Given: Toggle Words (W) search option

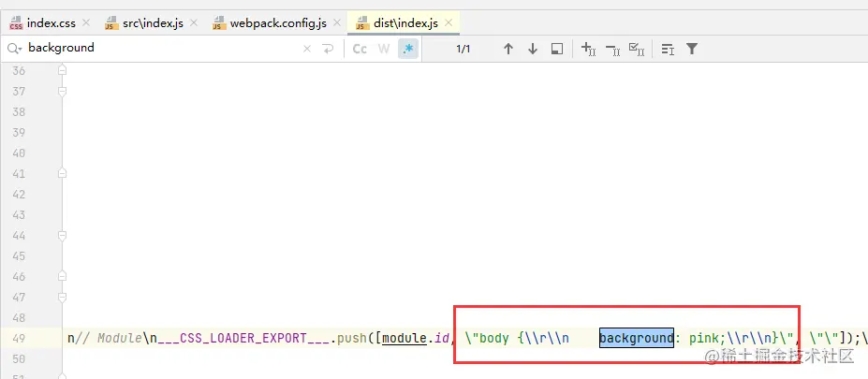Looking at the screenshot, I should point(384,49).
